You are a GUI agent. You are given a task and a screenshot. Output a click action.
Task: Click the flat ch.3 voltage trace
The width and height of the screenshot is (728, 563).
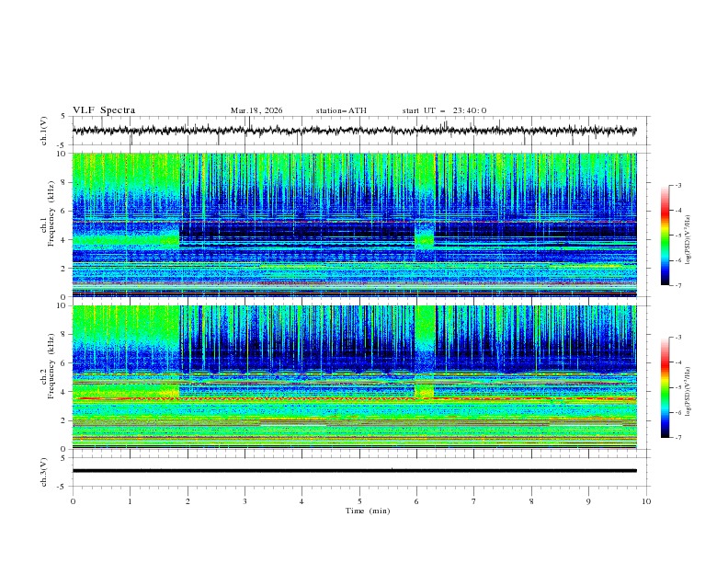tap(354, 471)
